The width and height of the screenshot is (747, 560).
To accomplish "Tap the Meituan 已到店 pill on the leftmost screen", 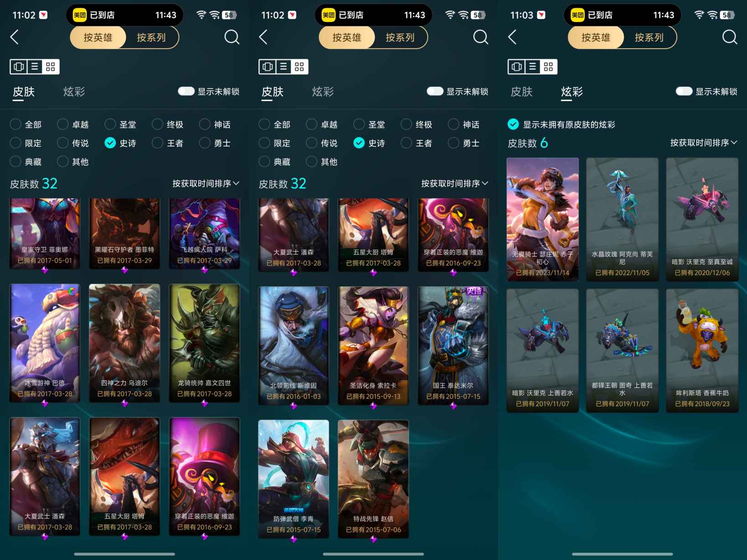I will click(124, 15).
